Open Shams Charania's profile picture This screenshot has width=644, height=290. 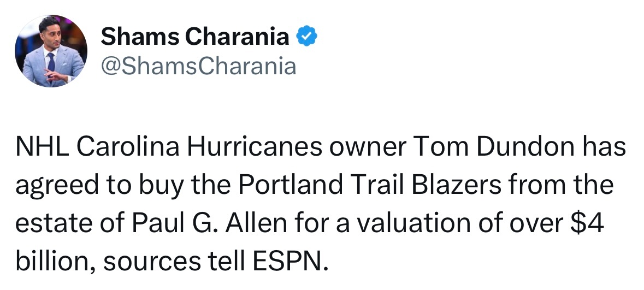pyautogui.click(x=51, y=51)
